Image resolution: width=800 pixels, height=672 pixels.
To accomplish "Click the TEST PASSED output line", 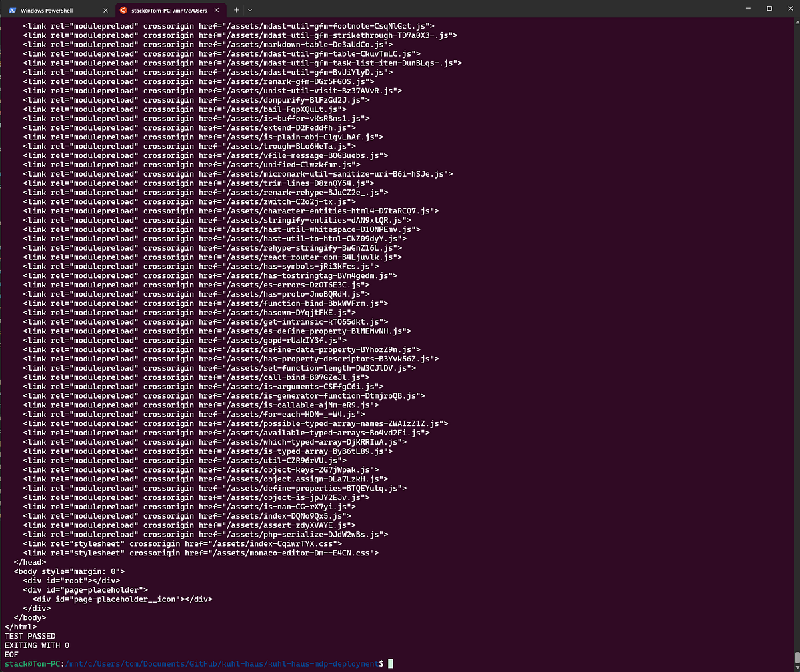I will 30,636.
